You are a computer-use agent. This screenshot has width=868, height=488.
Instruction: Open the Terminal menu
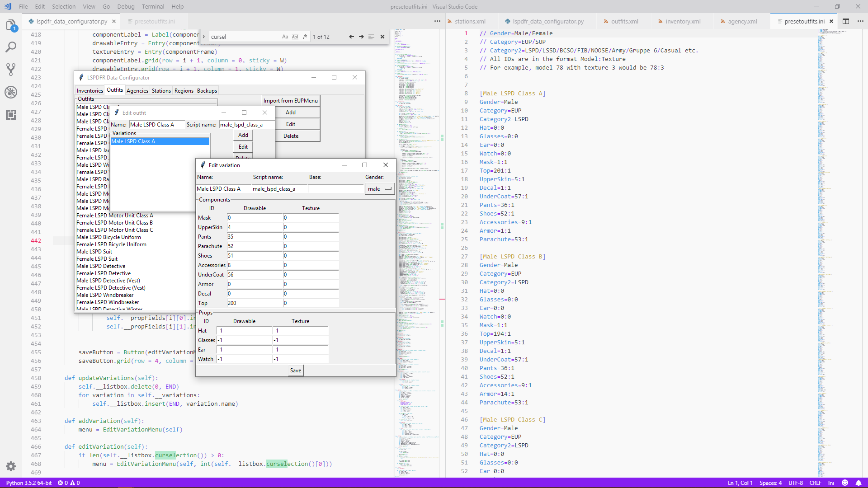click(153, 6)
